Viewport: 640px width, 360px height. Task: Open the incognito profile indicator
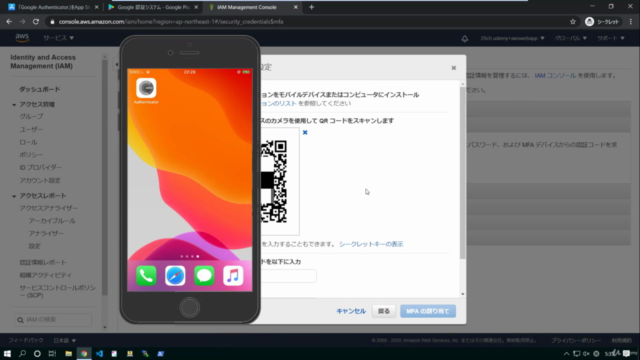coord(602,22)
